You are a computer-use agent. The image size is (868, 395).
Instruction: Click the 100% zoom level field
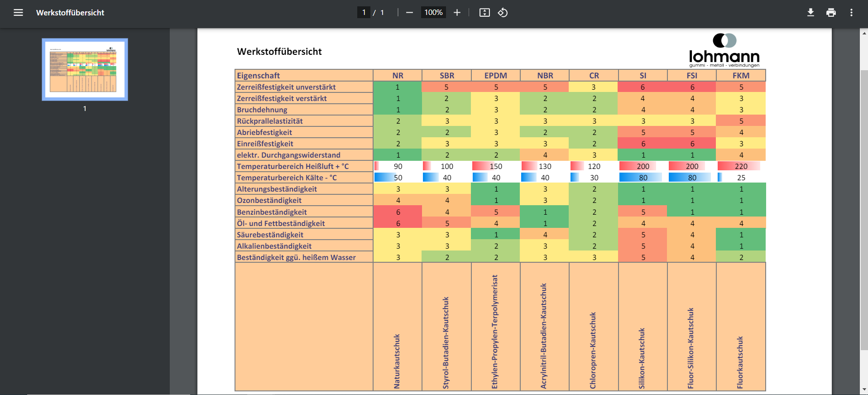coord(433,13)
